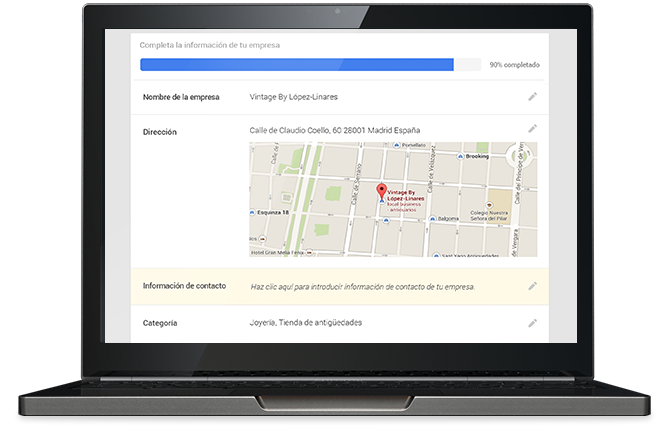Image resolution: width=671 pixels, height=444 pixels.
Task: Select the Brooking map place icon
Action: (x=460, y=157)
